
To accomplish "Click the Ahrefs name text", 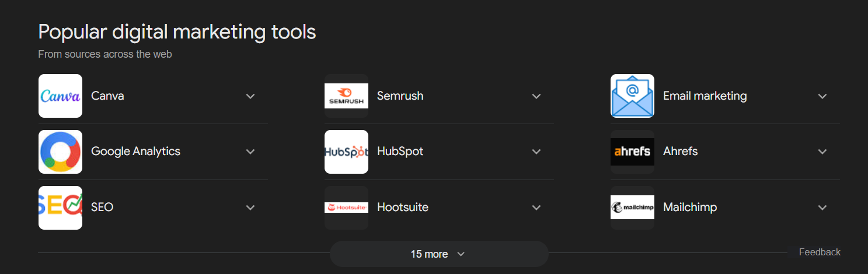I will pyautogui.click(x=681, y=151).
